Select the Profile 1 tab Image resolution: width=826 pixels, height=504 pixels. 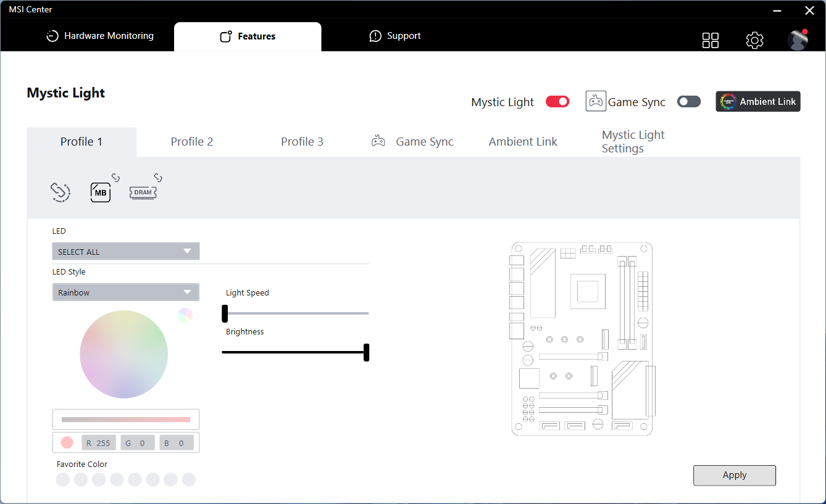[x=81, y=142]
